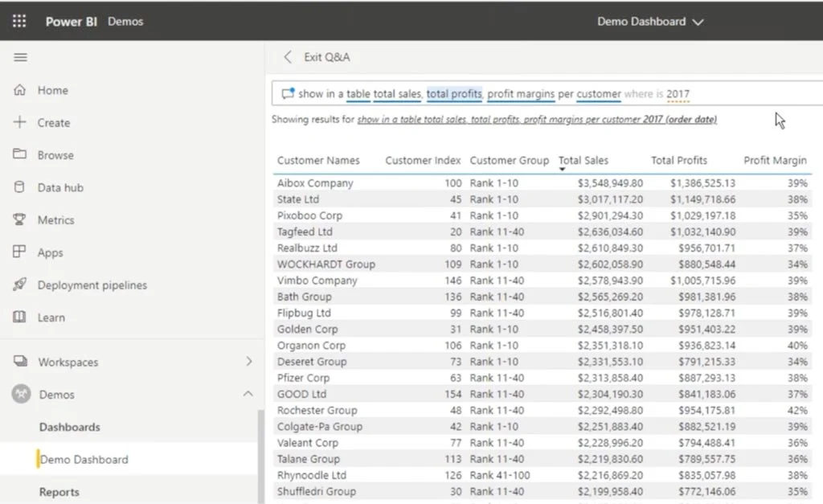Click GOOD Ltd customer index 154
The width and height of the screenshot is (823, 504).
coord(453,394)
